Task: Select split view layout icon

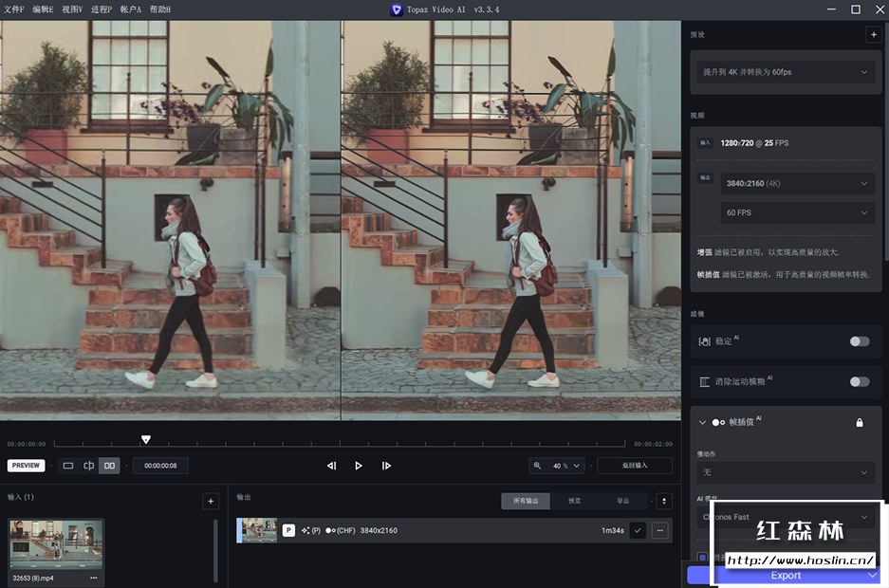Action: (88, 466)
